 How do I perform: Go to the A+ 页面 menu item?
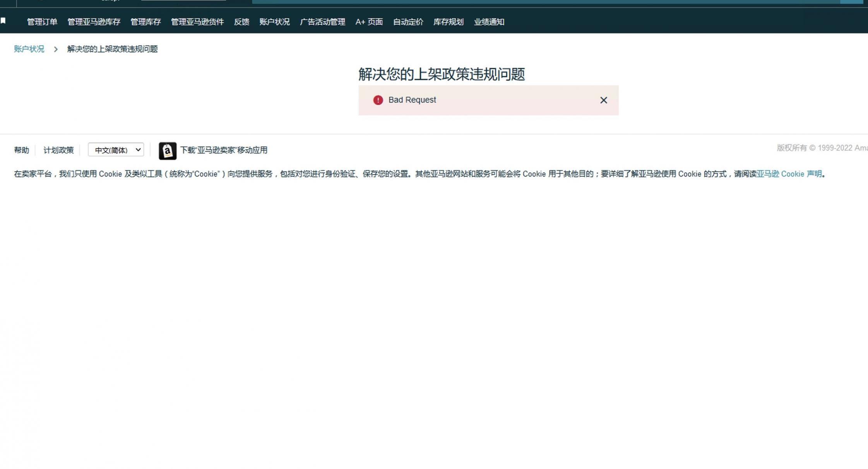point(369,22)
